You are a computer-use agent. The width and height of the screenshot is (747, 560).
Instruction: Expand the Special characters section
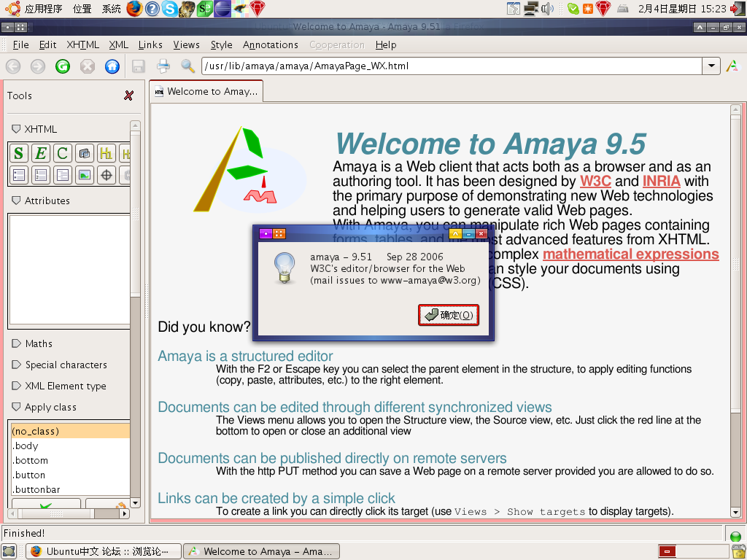coord(16,365)
